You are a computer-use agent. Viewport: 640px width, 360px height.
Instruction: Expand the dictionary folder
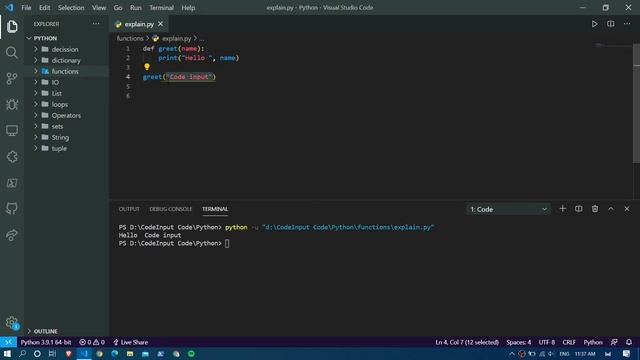coord(68,60)
